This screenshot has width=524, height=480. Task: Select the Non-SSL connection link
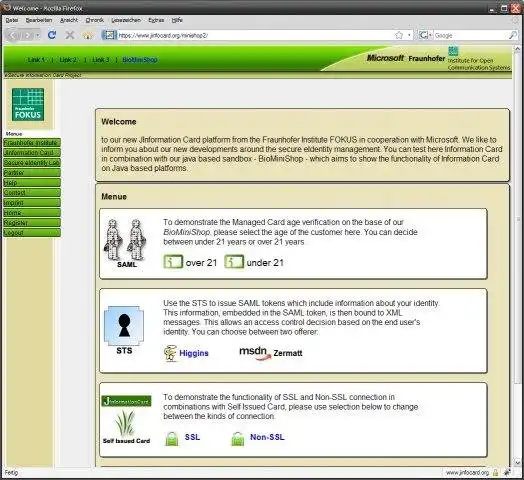point(267,437)
